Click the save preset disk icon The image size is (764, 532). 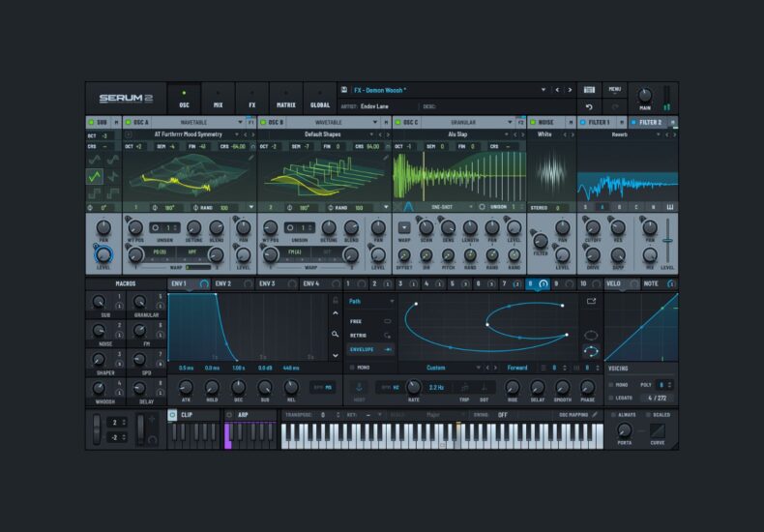click(x=344, y=90)
